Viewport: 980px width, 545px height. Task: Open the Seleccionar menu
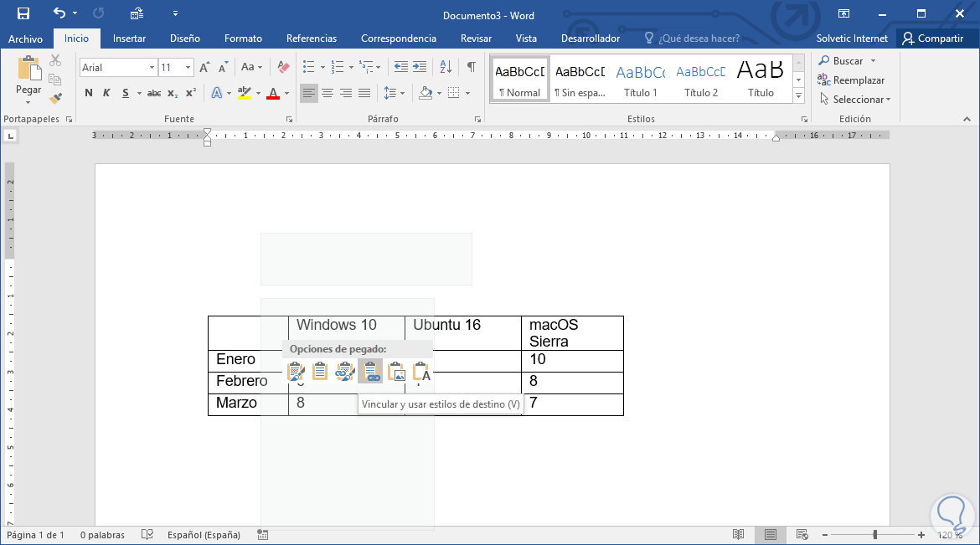pos(855,100)
